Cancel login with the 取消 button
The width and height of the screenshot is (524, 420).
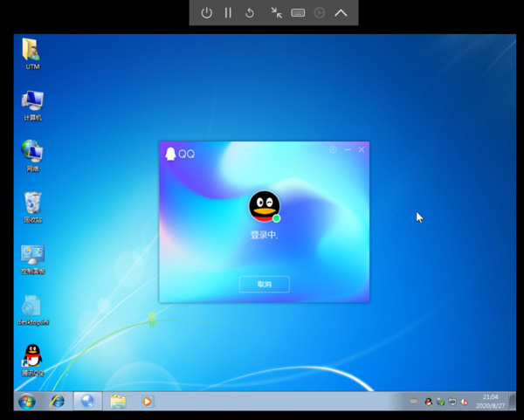(265, 285)
